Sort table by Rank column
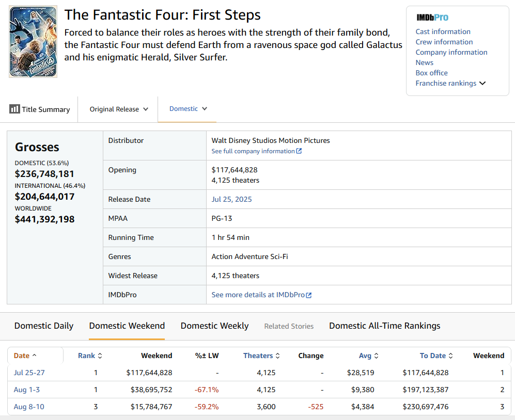The height and width of the screenshot is (420, 515). 90,356
